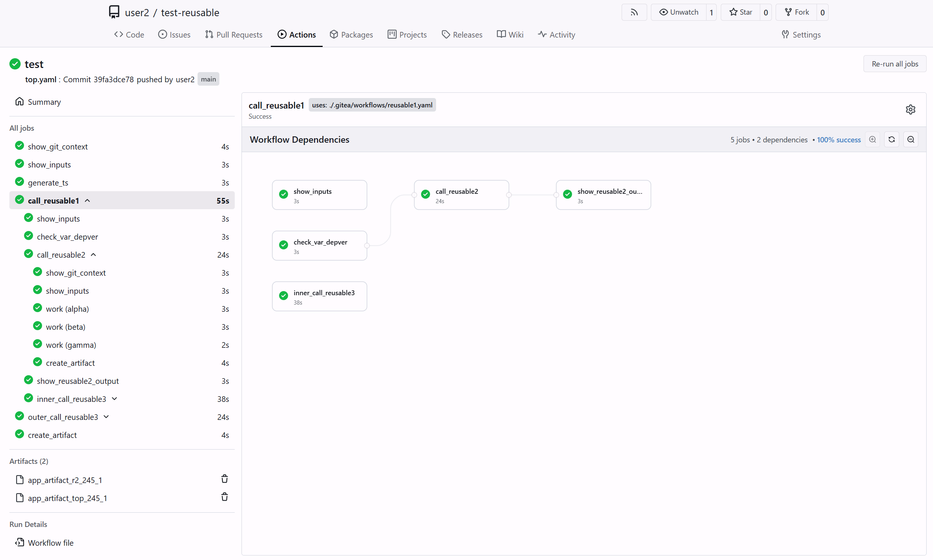Click the main branch label
Screen dimensions: 933x560
tap(208, 79)
